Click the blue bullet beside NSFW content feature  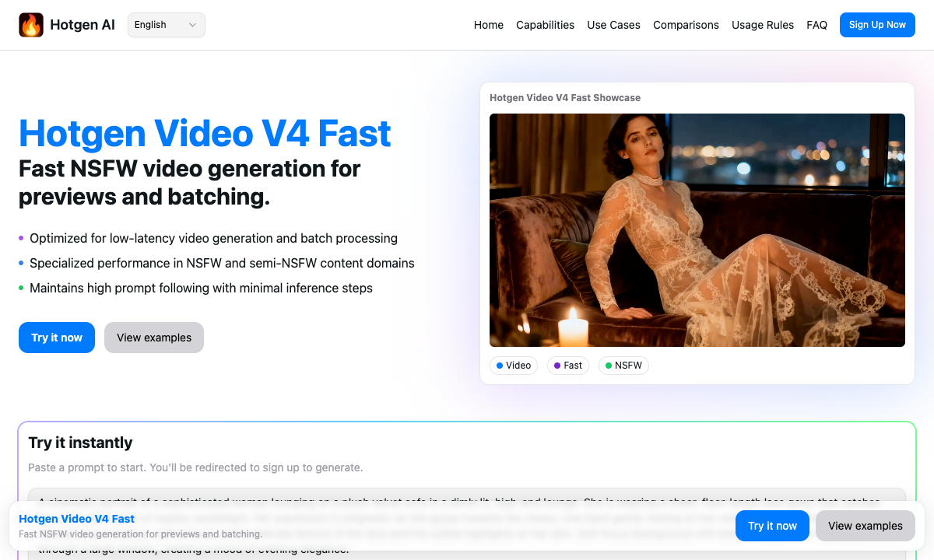(x=21, y=263)
